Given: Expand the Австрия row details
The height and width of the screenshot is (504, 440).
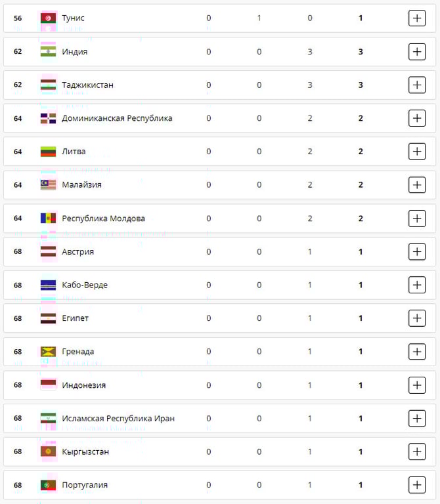Looking at the screenshot, I should coord(417,251).
